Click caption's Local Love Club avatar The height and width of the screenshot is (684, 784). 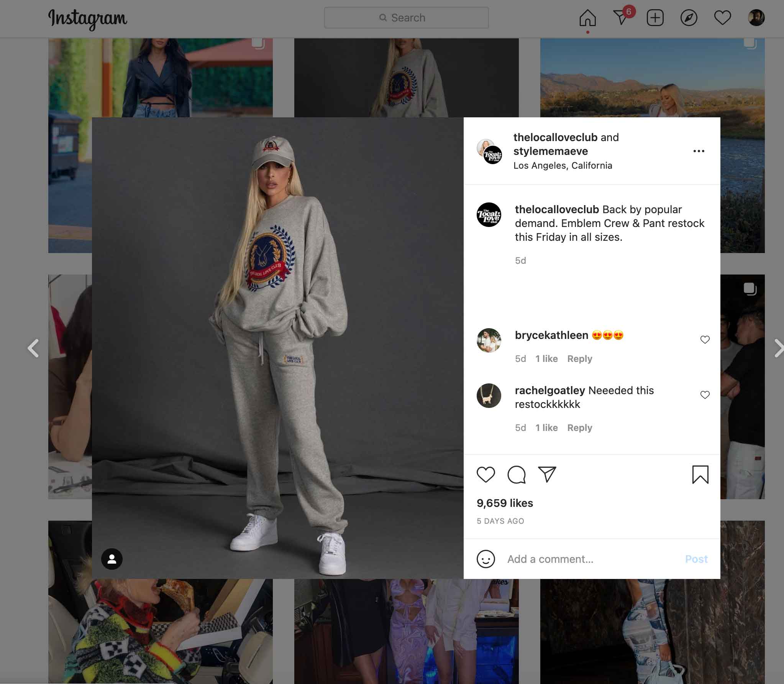[489, 215]
